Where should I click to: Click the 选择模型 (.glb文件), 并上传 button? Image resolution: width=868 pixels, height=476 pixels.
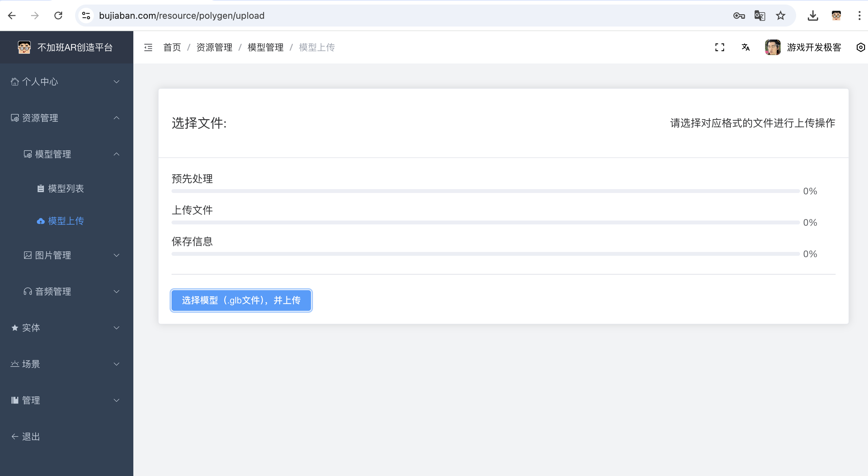241,300
